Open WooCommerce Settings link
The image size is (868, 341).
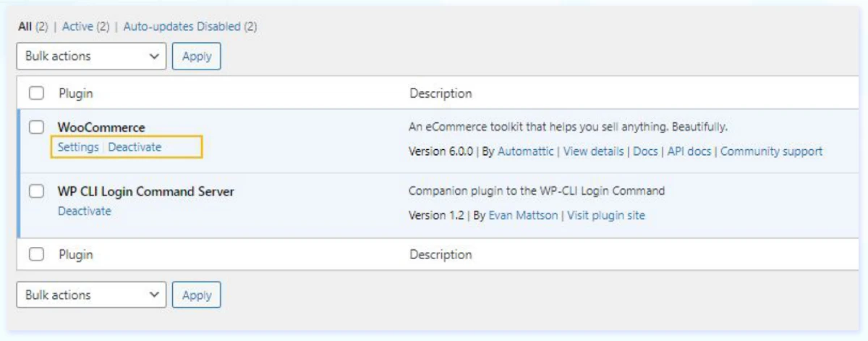pyautogui.click(x=78, y=147)
